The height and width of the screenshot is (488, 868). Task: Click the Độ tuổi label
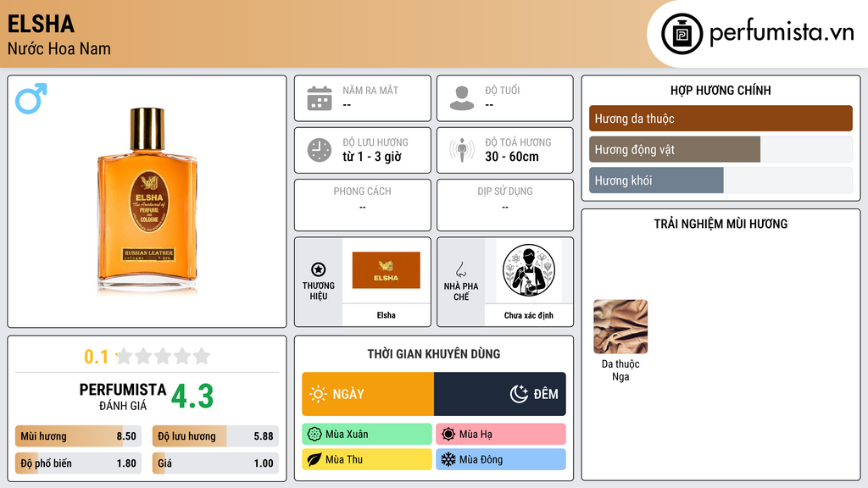pyautogui.click(x=503, y=90)
